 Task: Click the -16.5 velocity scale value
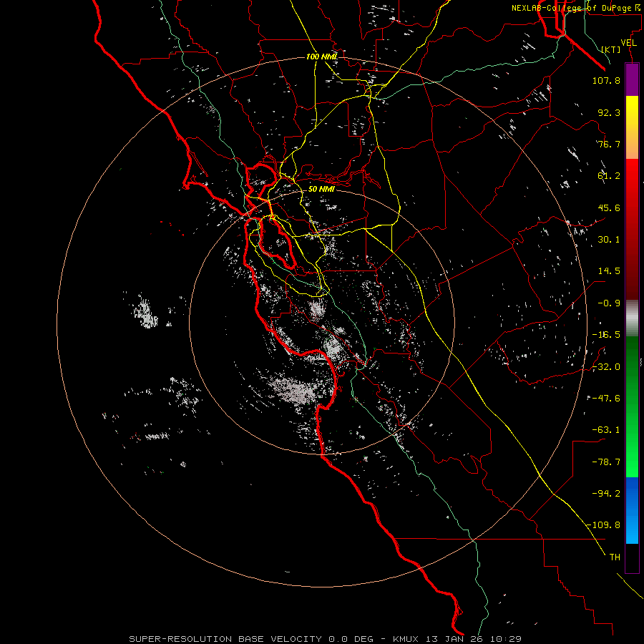(x=606, y=335)
